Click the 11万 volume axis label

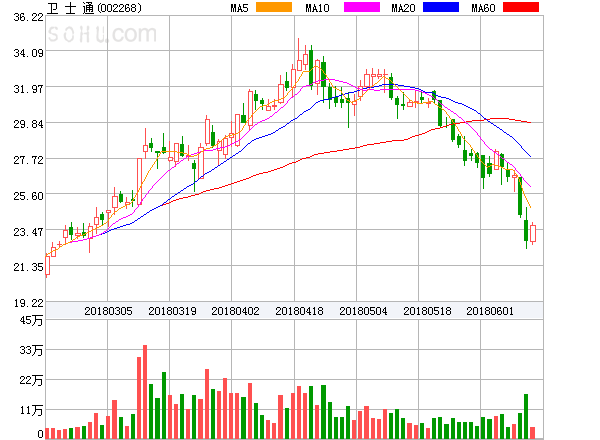pos(31,411)
